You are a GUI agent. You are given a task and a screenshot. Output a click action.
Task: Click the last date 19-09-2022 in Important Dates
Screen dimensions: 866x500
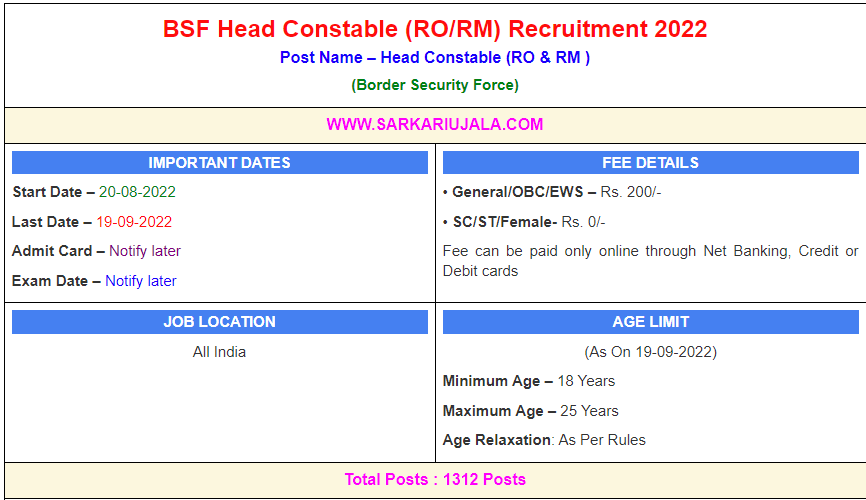coord(134,222)
